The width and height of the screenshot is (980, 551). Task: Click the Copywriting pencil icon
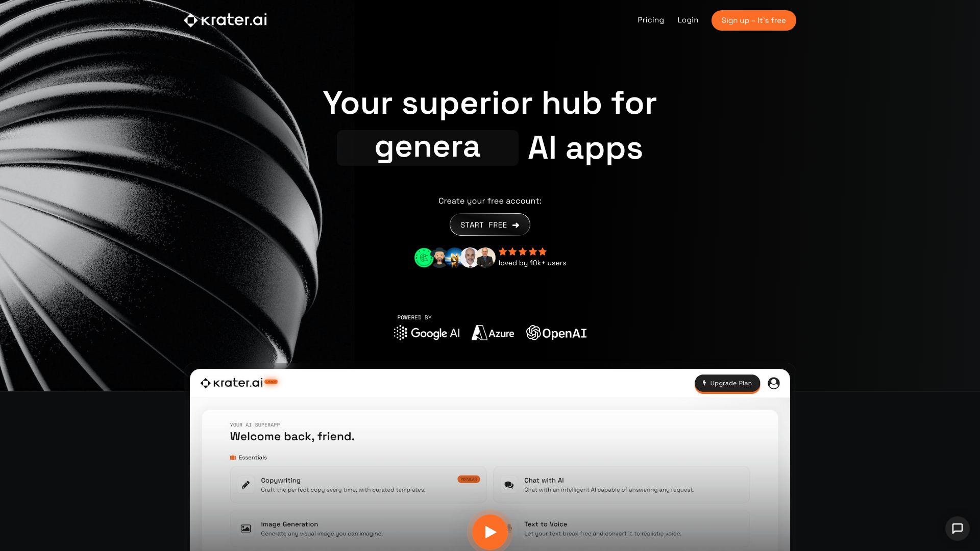(x=246, y=484)
